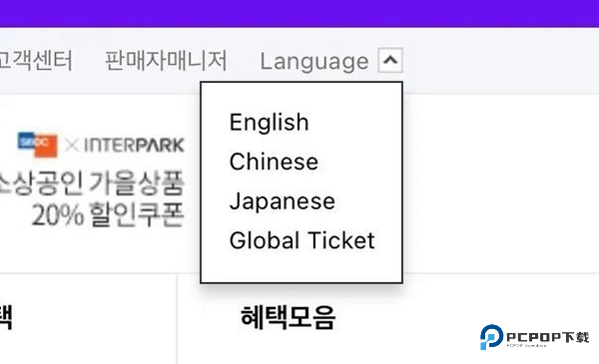Select English from language menu

coord(269,123)
